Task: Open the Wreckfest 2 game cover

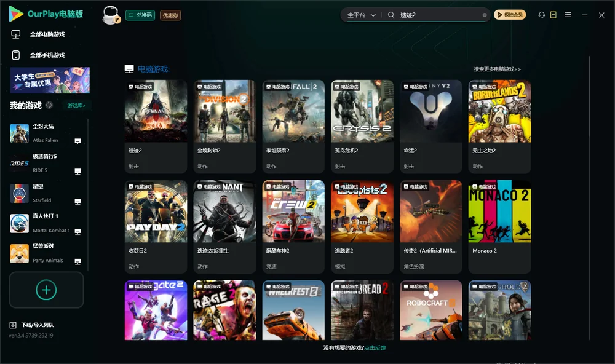Action: pos(293,310)
